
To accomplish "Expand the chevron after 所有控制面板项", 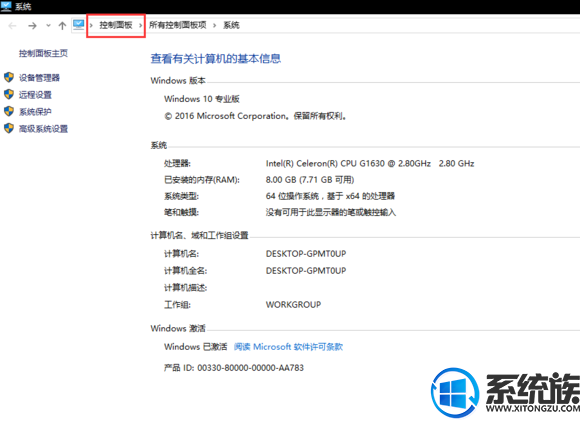I will point(215,25).
